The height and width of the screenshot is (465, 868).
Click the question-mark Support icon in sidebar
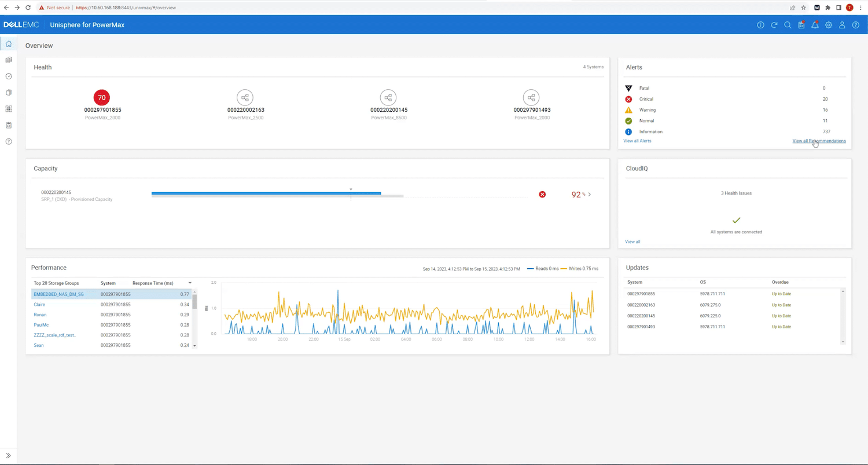9,141
